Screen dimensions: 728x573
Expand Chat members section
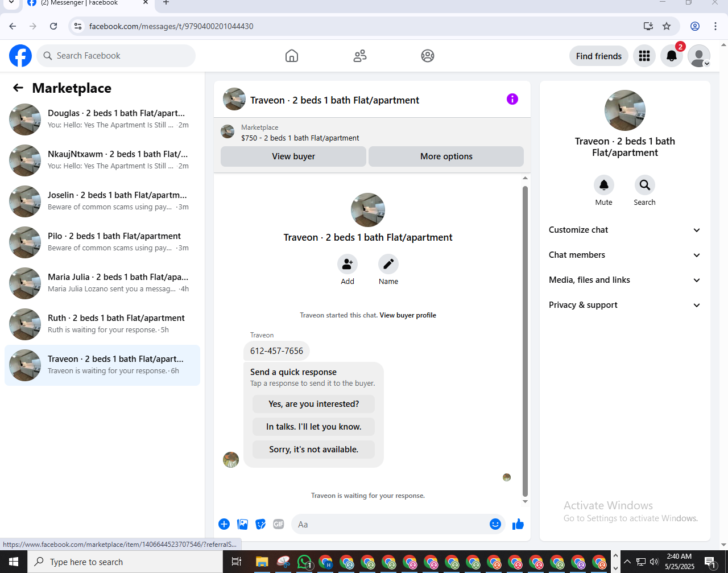click(624, 255)
